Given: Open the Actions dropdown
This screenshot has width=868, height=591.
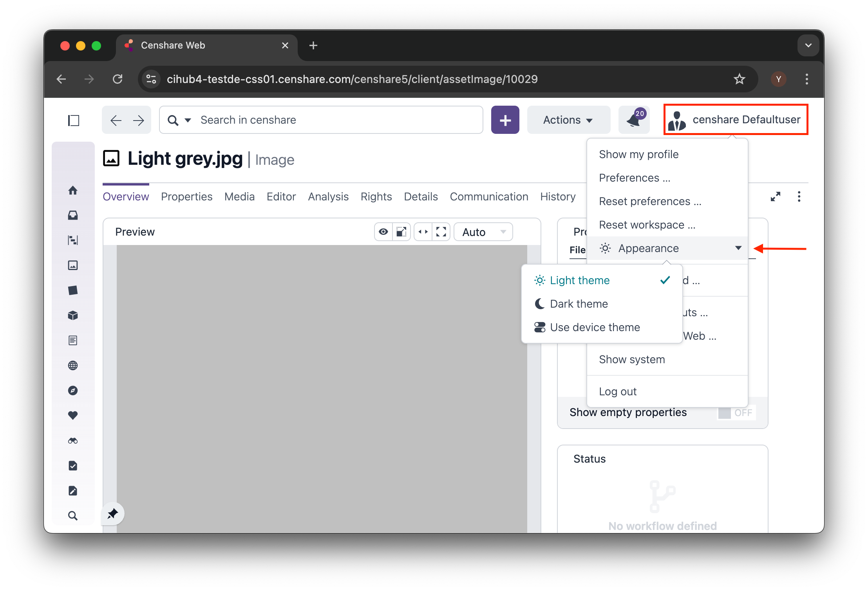Looking at the screenshot, I should coord(568,120).
